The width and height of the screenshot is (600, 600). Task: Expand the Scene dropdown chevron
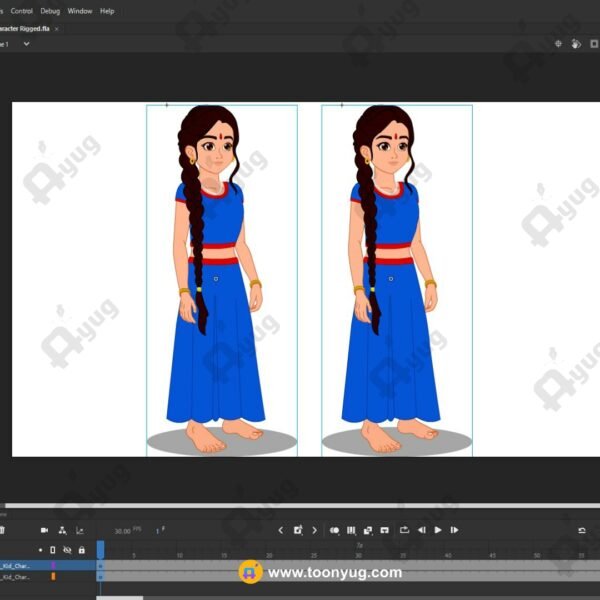pyautogui.click(x=26, y=44)
